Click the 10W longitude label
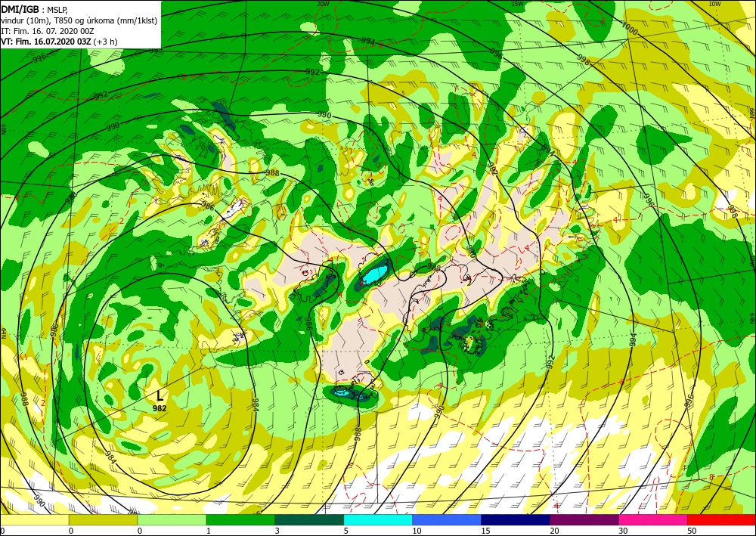 (714, 4)
